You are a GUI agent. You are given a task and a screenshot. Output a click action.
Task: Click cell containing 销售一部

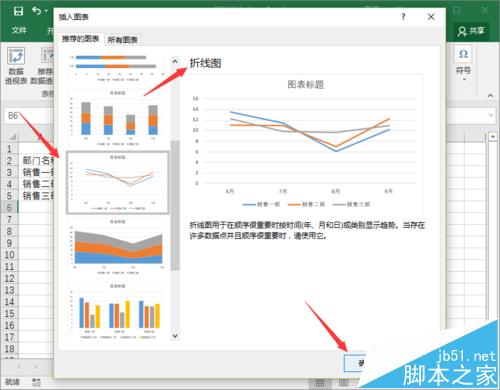pyautogui.click(x=37, y=172)
